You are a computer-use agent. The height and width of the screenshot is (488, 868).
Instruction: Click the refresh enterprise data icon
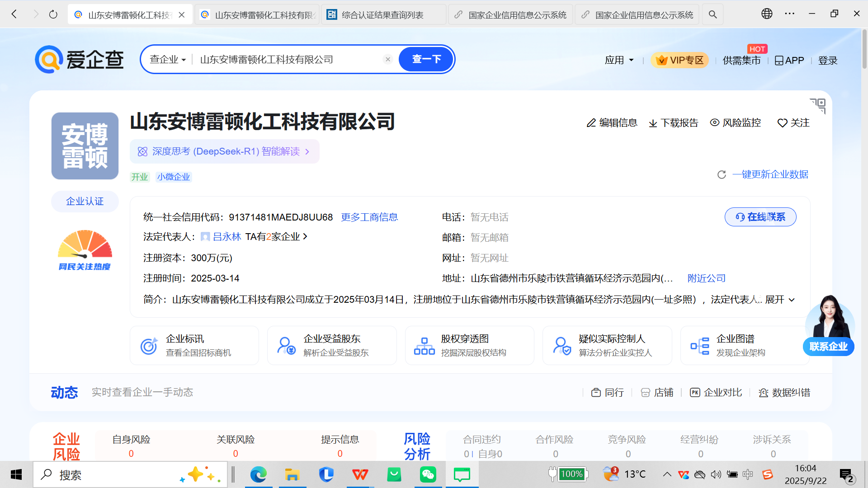722,175
